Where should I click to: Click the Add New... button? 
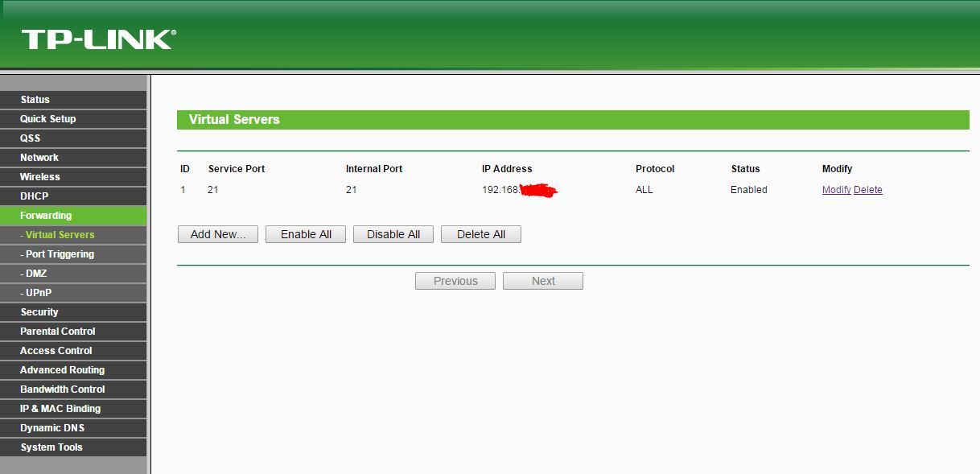pyautogui.click(x=218, y=234)
